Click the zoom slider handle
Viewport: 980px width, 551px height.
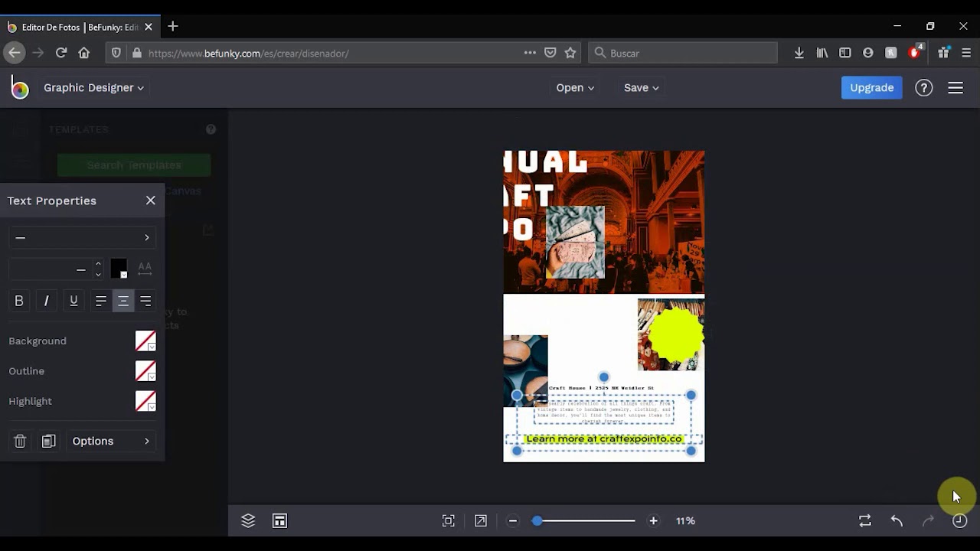click(x=537, y=520)
